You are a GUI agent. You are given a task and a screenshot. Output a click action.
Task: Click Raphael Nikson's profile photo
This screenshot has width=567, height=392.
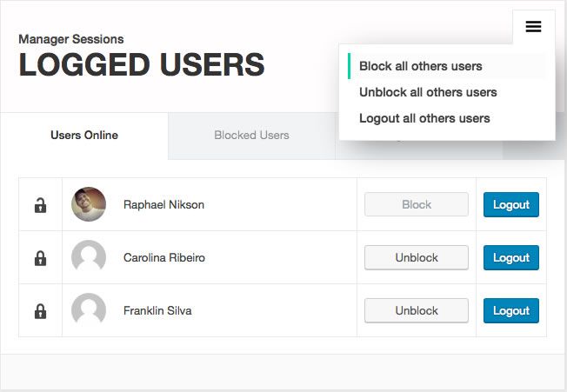click(89, 205)
